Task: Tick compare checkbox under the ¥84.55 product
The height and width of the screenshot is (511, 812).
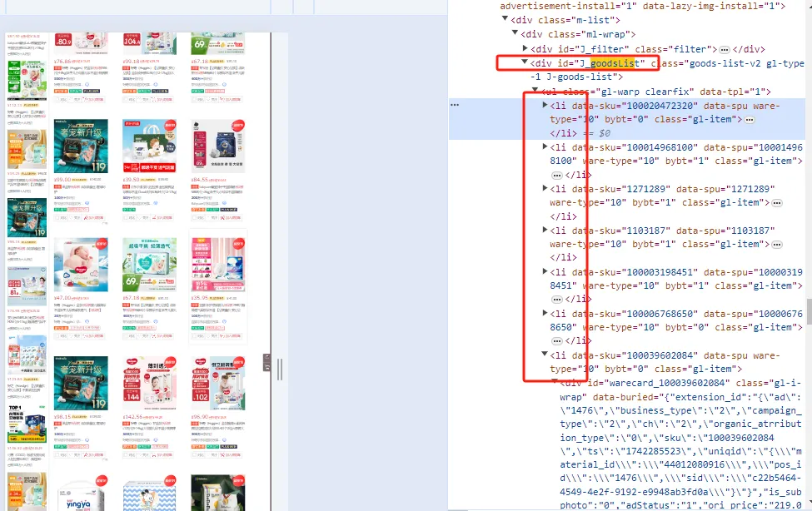Action: 194,218
